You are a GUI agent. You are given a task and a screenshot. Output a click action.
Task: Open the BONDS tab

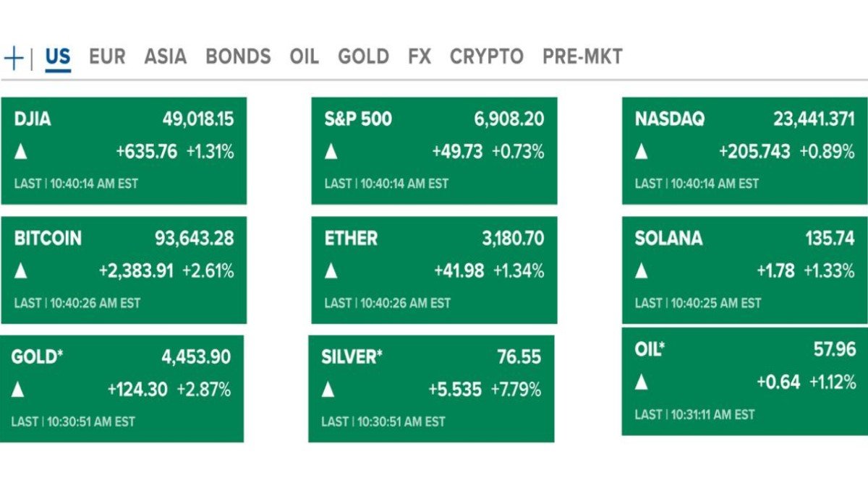238,56
